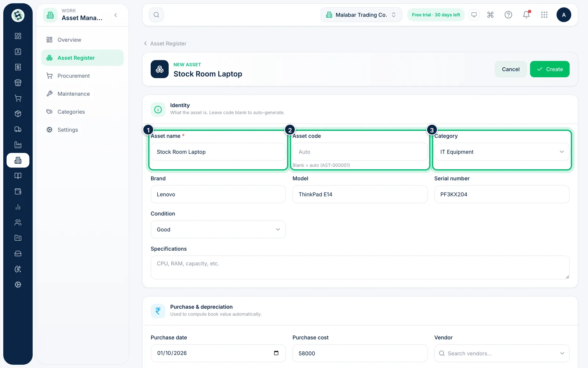The height and width of the screenshot is (368, 588).
Task: Click into the Asset code field
Action: click(x=360, y=152)
